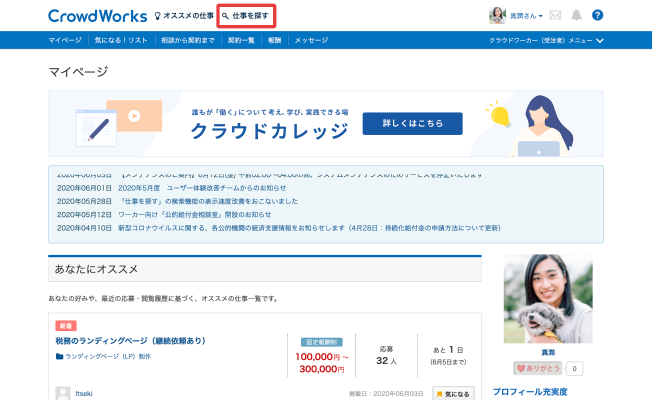Viewport: 652px width, 400px height.
Task: Open 税務のランディングページ job title
Action: click(130, 341)
